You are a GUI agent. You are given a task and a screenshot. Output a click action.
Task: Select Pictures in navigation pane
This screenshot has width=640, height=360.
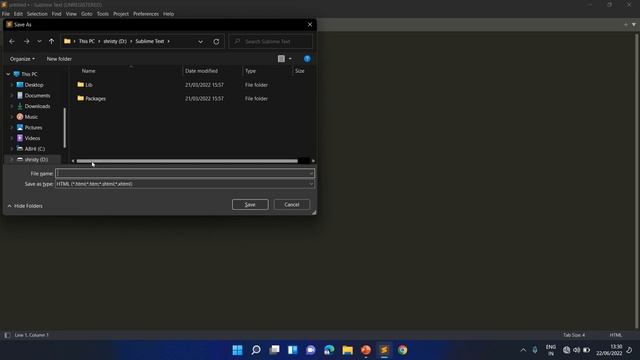pos(33,127)
